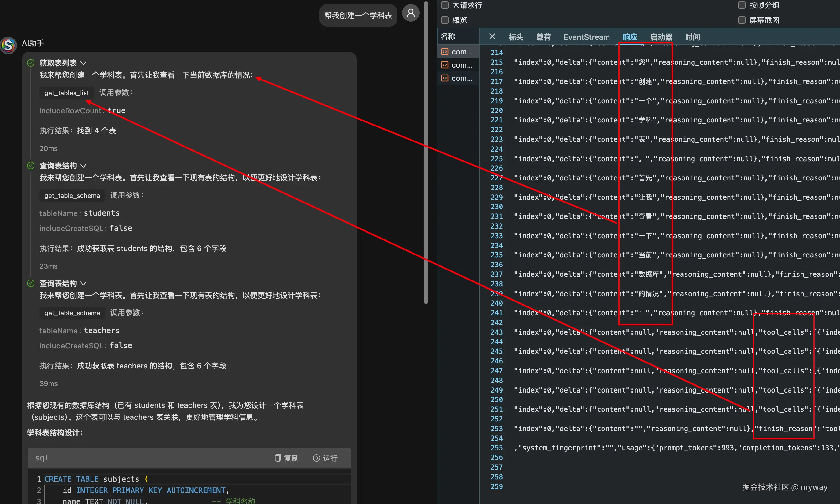The image size is (840, 504).
Task: Click the user avatar icon
Action: [411, 13]
